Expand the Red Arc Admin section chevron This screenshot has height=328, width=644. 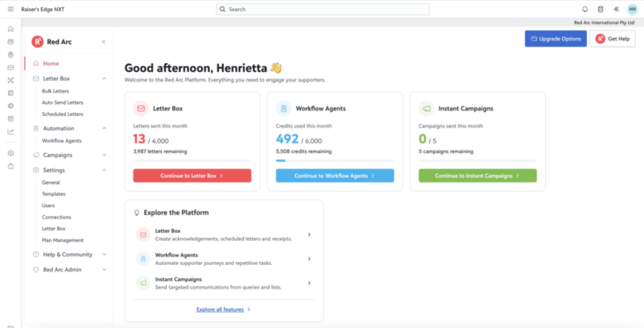click(x=105, y=270)
